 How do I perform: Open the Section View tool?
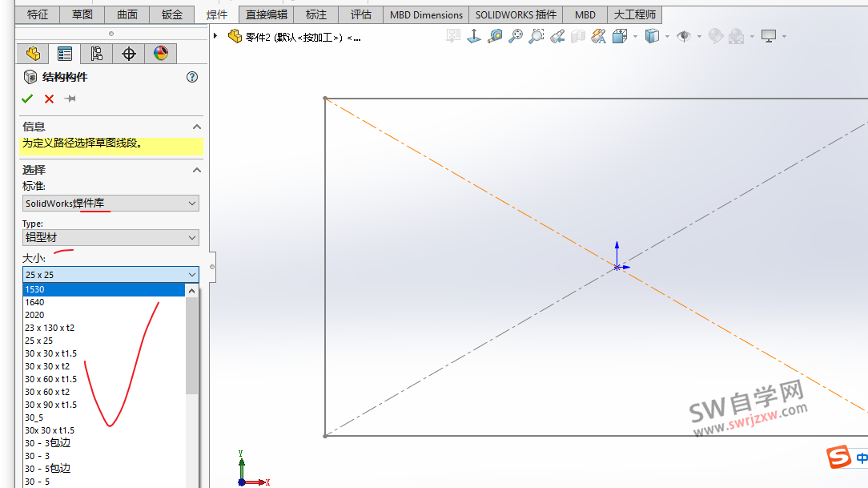pyautogui.click(x=577, y=36)
